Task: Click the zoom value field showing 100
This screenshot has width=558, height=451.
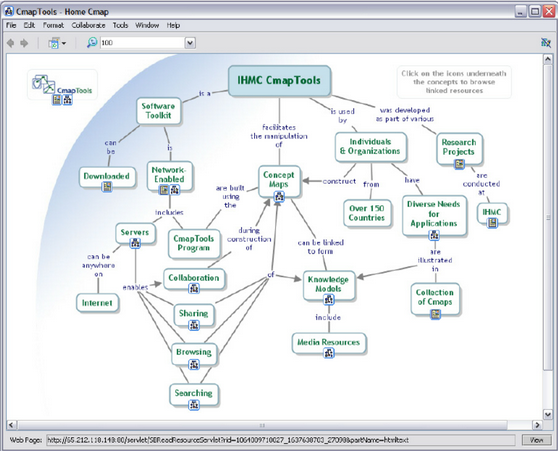Action: click(x=142, y=43)
